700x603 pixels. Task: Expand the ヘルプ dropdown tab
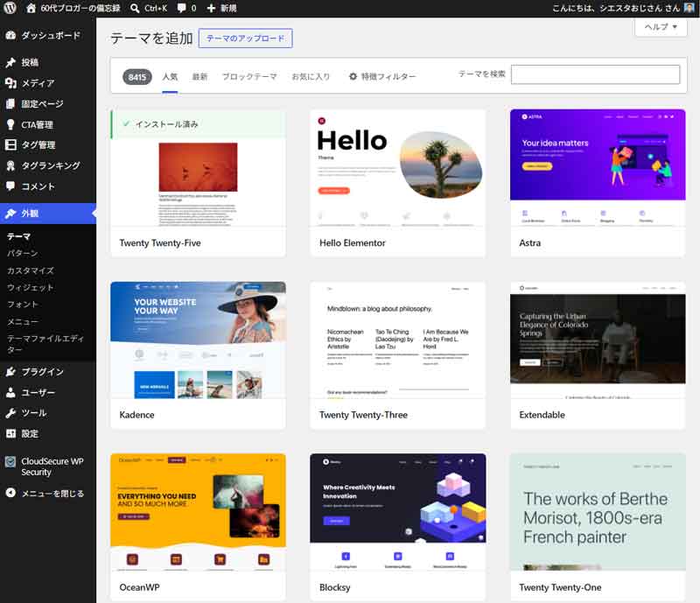[661, 27]
